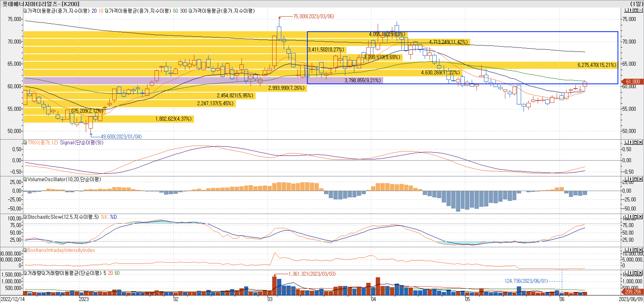Toggle the StochasticSlow legend box
644x303 pixels.
[25, 217]
